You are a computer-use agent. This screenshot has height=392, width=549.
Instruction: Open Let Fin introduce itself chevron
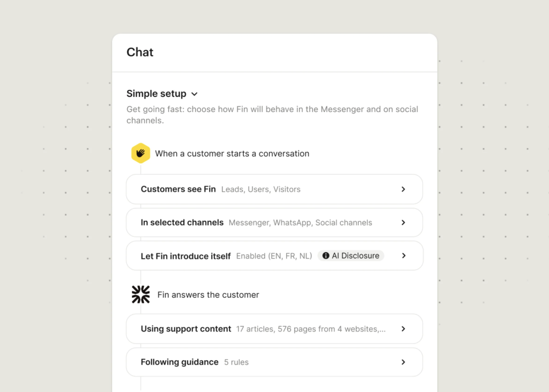click(x=403, y=256)
